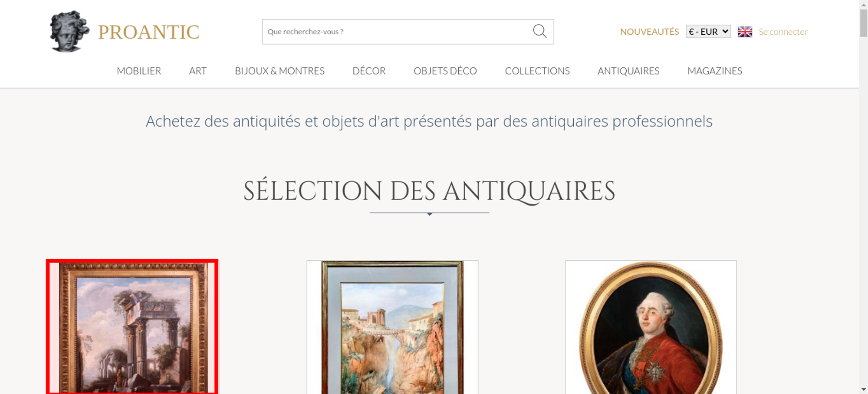Open the oval portrait painting thumbnail
Viewport: 868px width, 394px height.
point(651,327)
